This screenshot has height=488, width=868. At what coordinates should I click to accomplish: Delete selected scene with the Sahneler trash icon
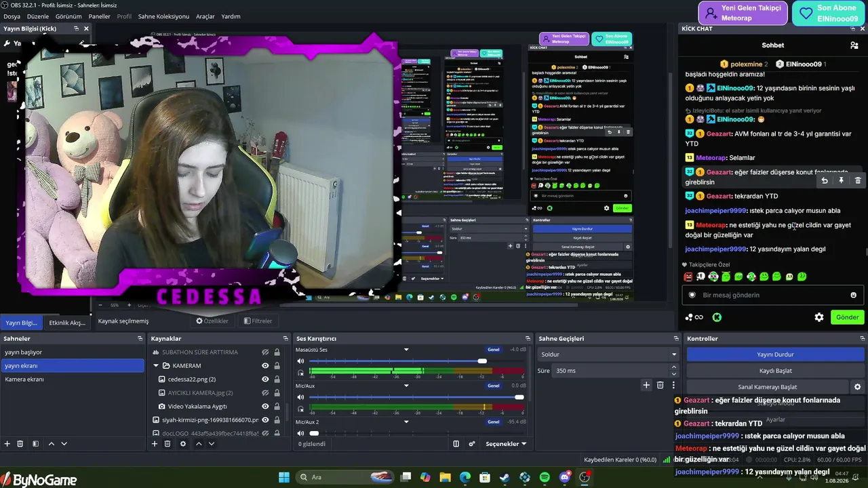pyautogui.click(x=20, y=444)
